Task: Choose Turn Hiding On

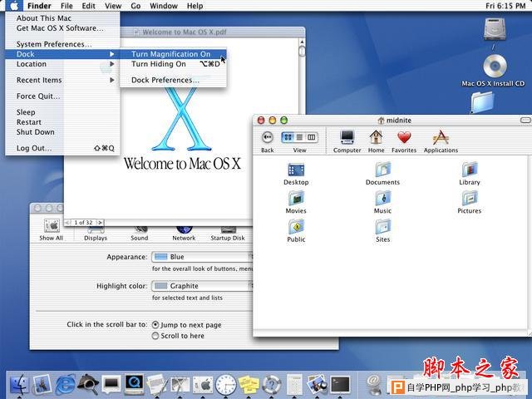Action: [x=173, y=64]
